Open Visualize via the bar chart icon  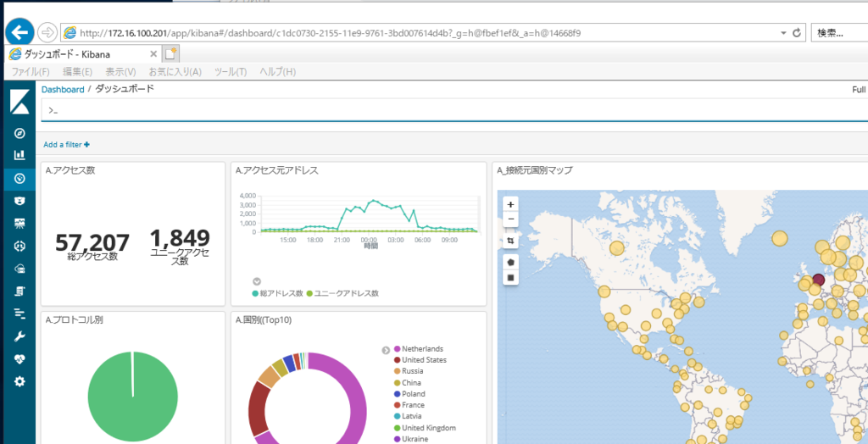pos(19,156)
